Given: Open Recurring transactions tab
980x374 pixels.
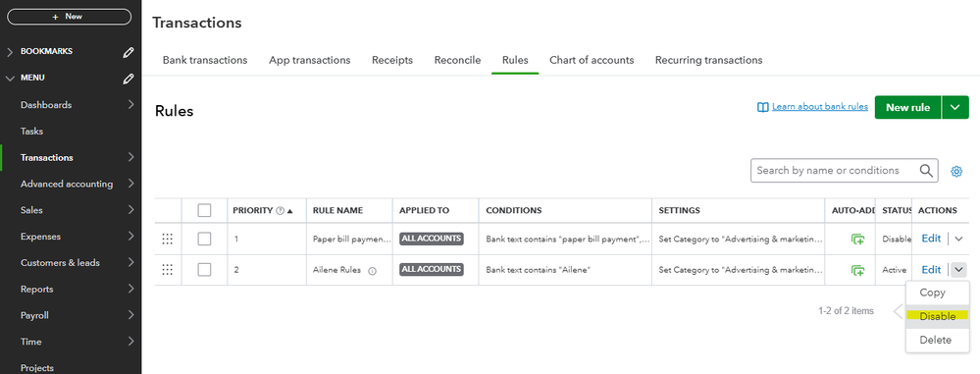Looking at the screenshot, I should (x=708, y=60).
